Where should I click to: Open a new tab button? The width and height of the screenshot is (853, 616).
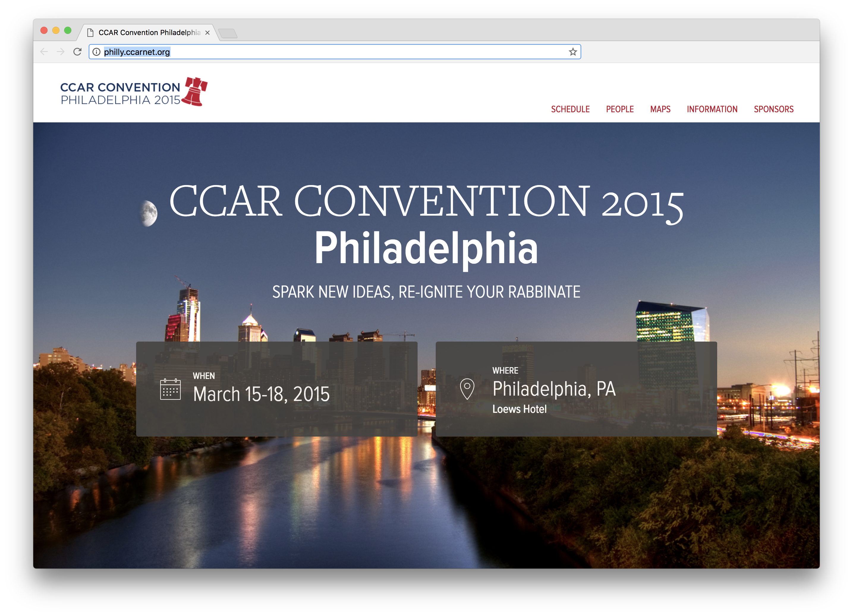tap(228, 34)
